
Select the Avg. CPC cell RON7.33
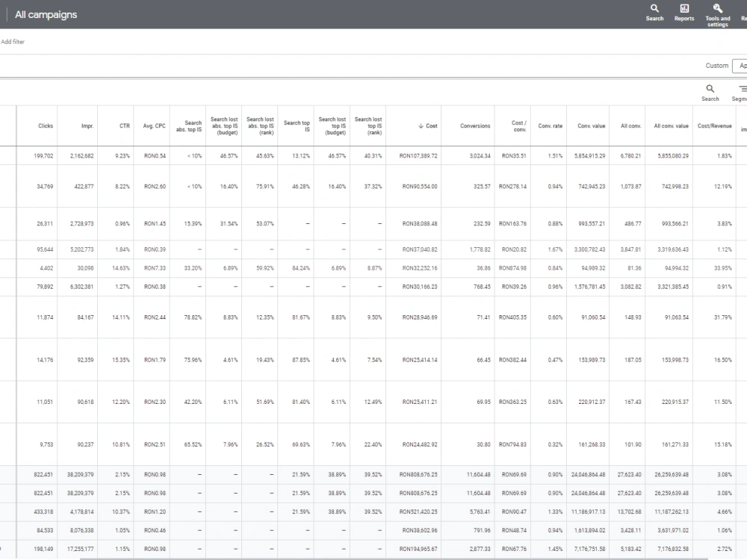[x=155, y=268]
